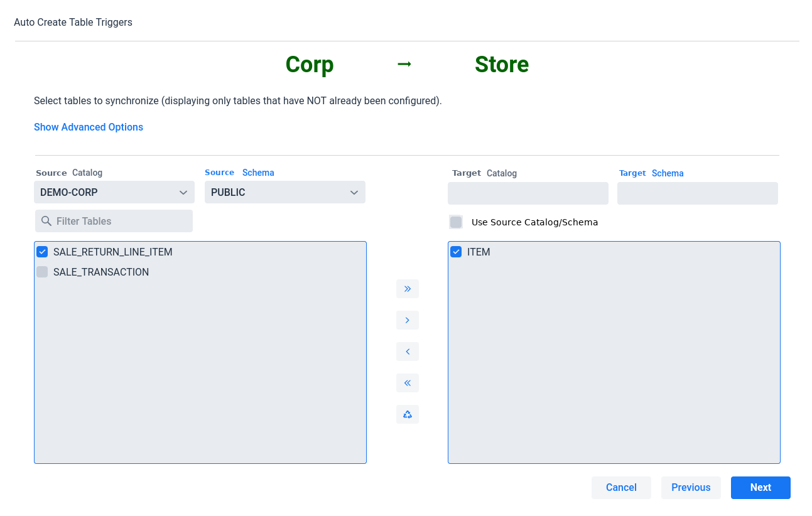This screenshot has width=812, height=516.
Task: Cancel the table trigger wizard
Action: click(x=620, y=488)
